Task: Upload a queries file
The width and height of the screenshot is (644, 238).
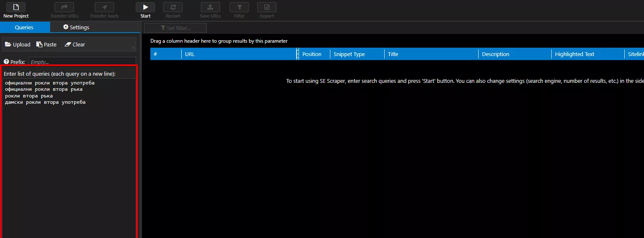Action: [x=18, y=44]
